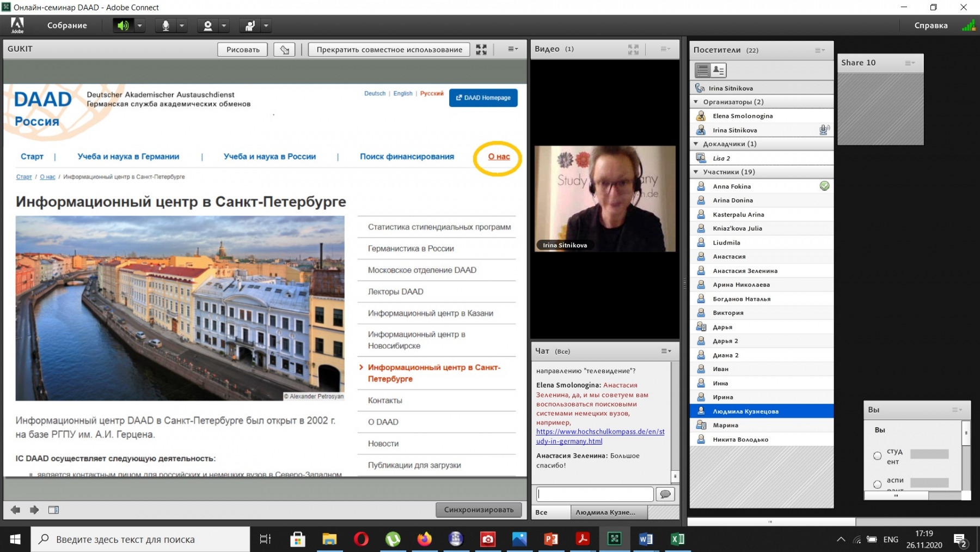Click the Windows taskbar search box
Screen dimensions: 980x552
coord(140,539)
